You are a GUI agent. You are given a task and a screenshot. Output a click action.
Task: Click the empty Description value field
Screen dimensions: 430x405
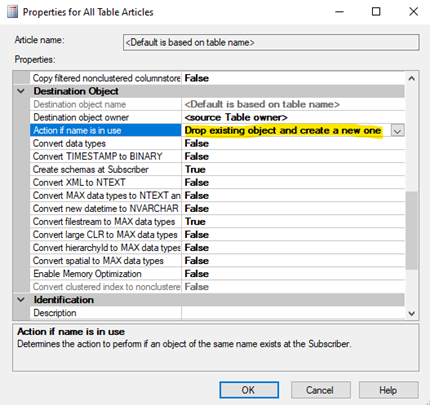(293, 313)
